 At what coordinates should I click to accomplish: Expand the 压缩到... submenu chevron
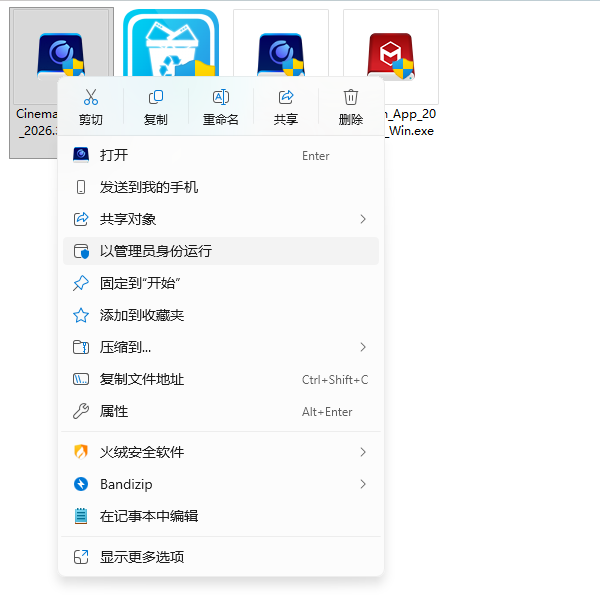click(x=363, y=347)
